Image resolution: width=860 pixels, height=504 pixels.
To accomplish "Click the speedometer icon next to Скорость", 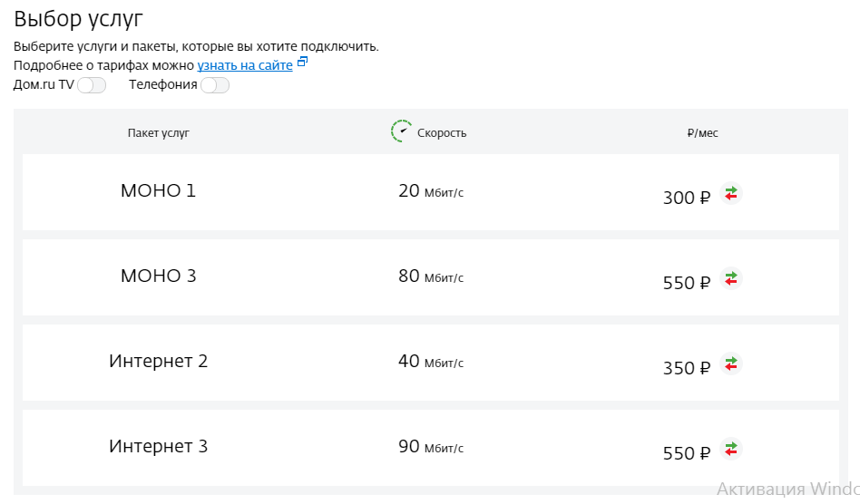I will point(401,131).
